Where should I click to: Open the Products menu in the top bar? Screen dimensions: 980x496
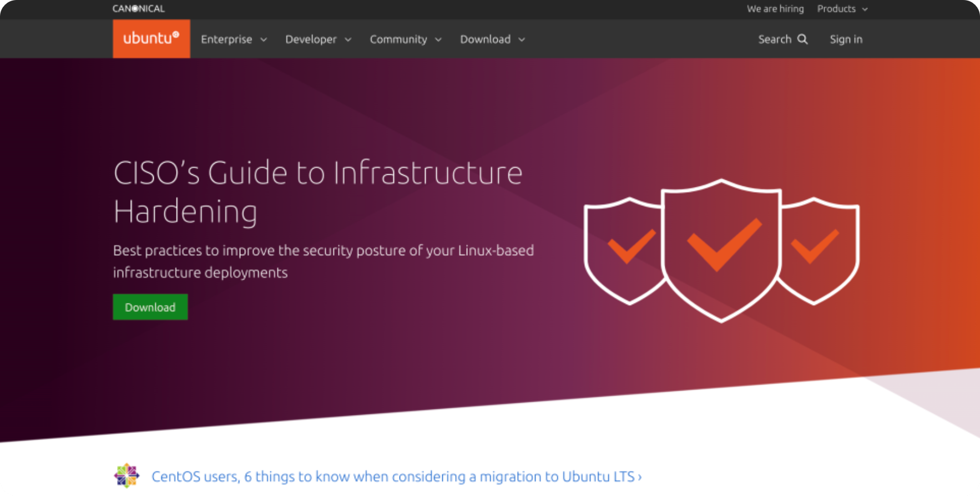[842, 9]
